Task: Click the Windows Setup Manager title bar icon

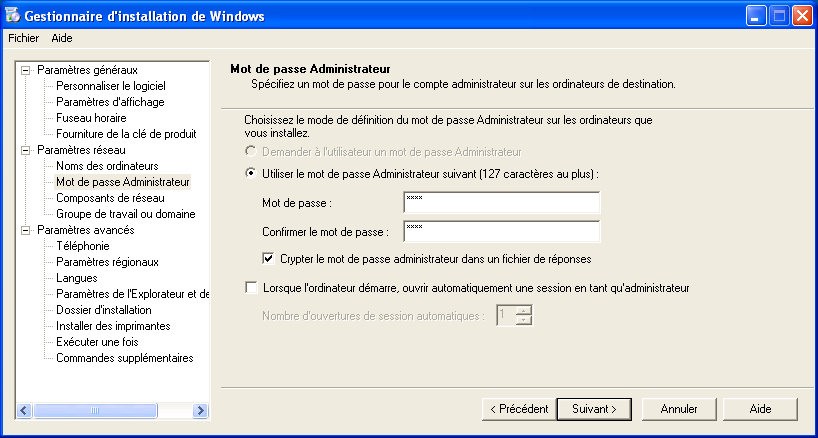Action: coord(13,16)
